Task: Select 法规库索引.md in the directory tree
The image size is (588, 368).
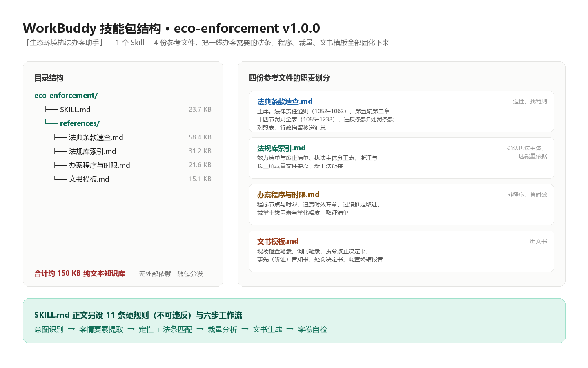Action: (x=93, y=151)
